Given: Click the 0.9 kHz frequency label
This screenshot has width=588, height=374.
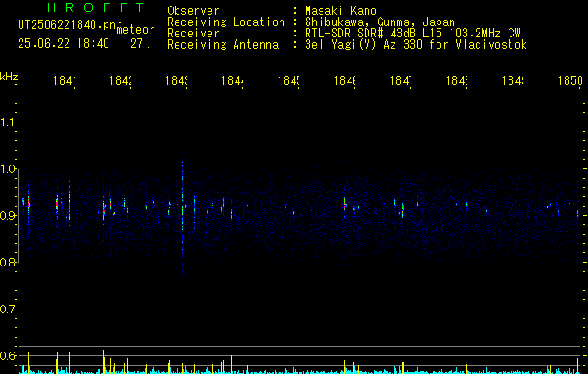Looking at the screenshot, I should [7, 215].
